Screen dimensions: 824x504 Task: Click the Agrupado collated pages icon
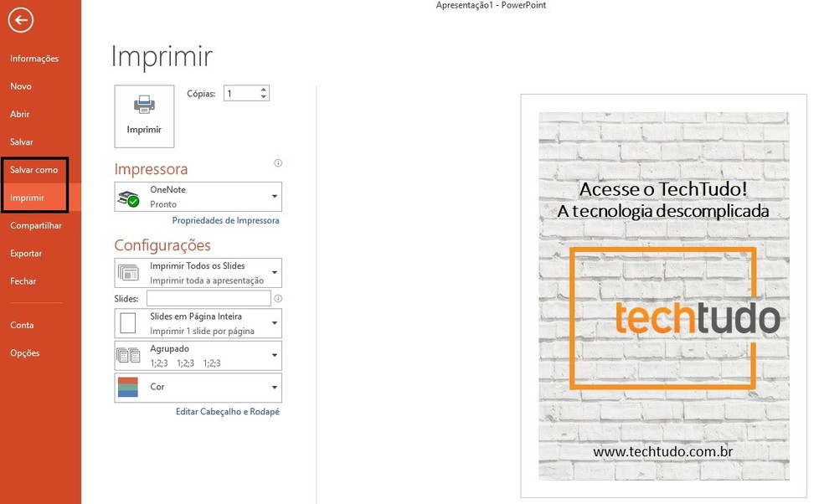coord(128,356)
